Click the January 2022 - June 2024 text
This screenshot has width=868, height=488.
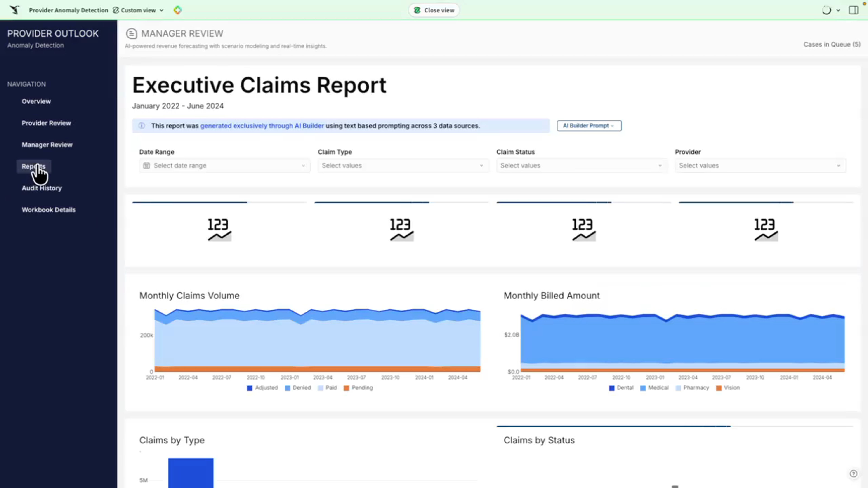[x=178, y=106]
